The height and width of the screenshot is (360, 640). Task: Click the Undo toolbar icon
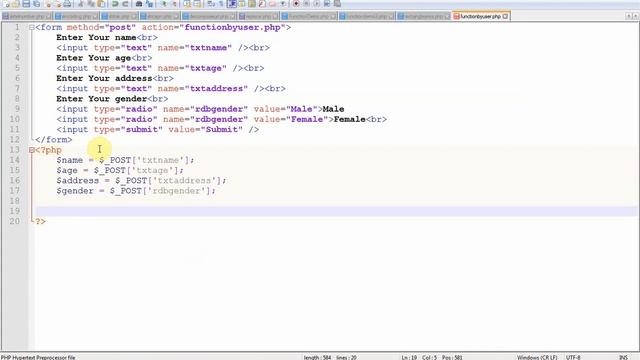(115, 4)
